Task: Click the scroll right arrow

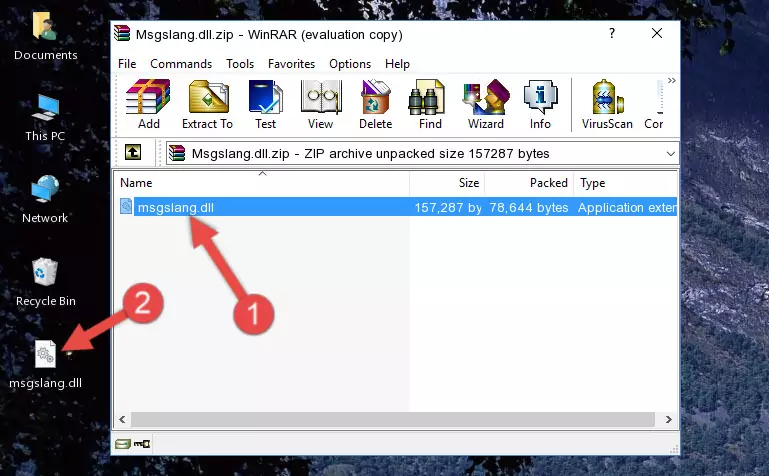Action: point(668,420)
